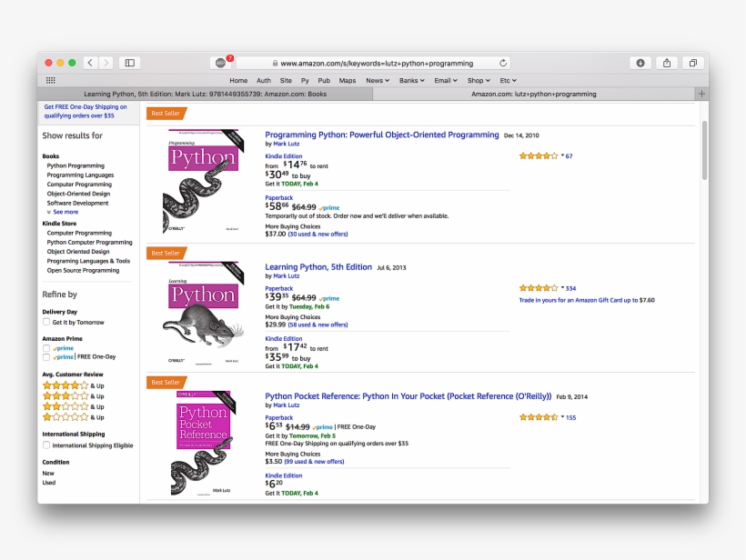746x560 pixels.
Task: Filter by 1 star & Up
Action: pyautogui.click(x=74, y=417)
